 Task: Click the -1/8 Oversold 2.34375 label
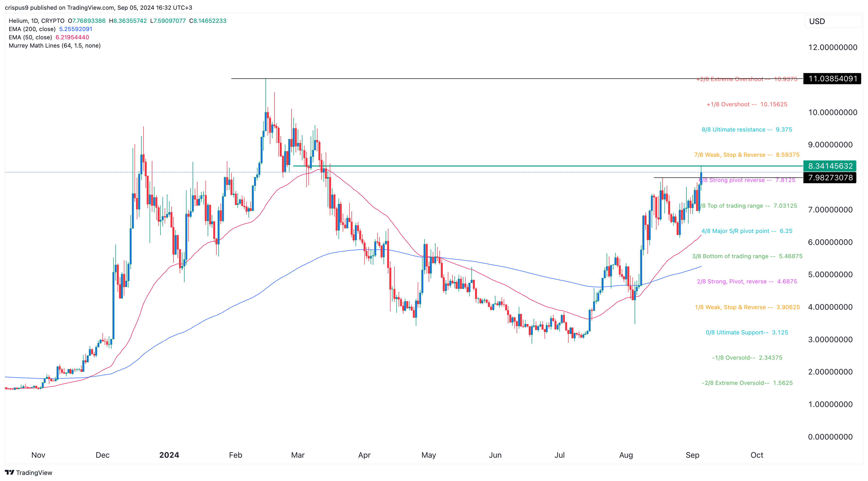point(747,358)
